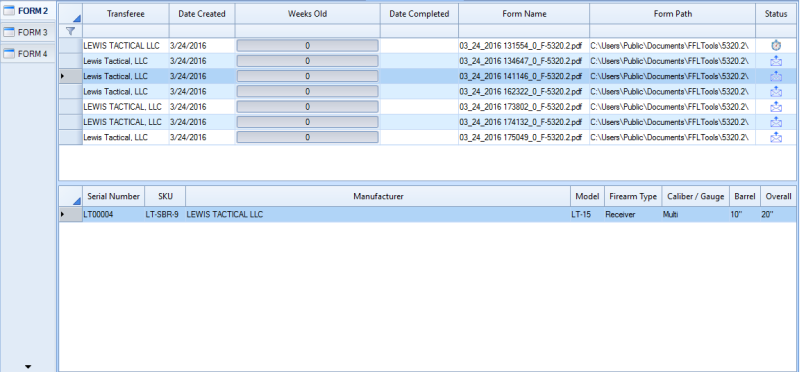Click form name 03_24_2016 134647_0_F-5320.2.pdf

pyautogui.click(x=520, y=61)
